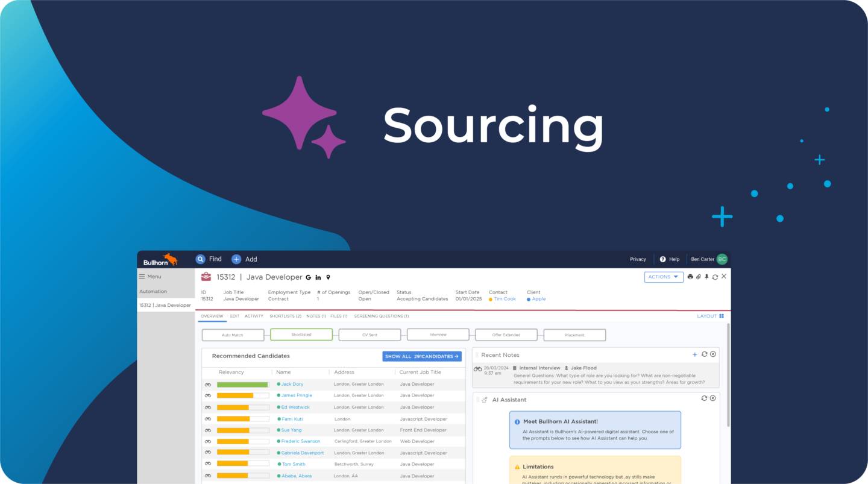
Task: Open the Shortlists (2) tab
Action: point(285,316)
